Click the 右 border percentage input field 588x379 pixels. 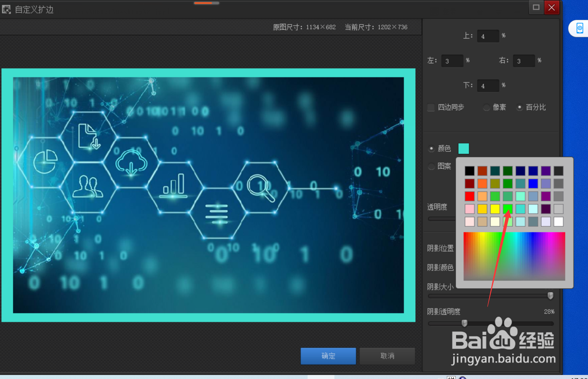[x=524, y=61]
